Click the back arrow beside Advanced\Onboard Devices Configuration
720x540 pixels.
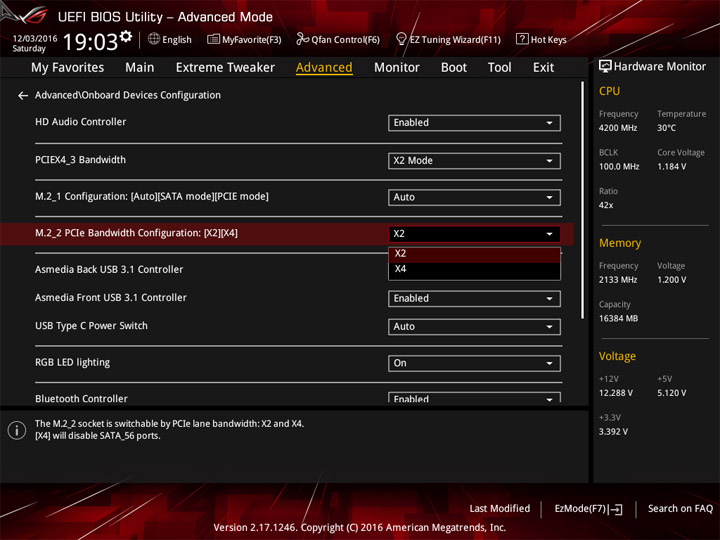(22, 96)
